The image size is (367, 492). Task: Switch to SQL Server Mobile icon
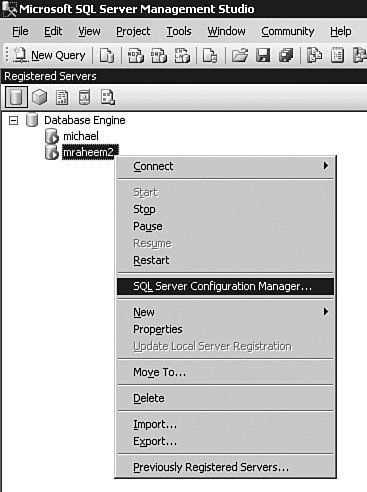(85, 97)
